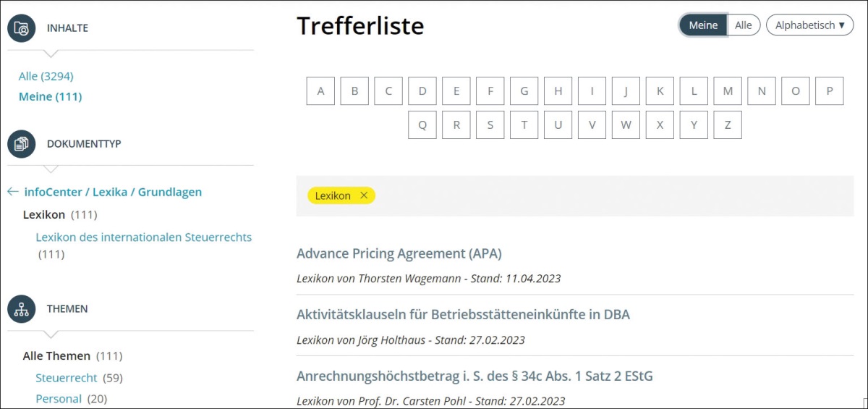Collapse the Inhalte section chevron
This screenshot has height=409, width=868.
[x=50, y=53]
